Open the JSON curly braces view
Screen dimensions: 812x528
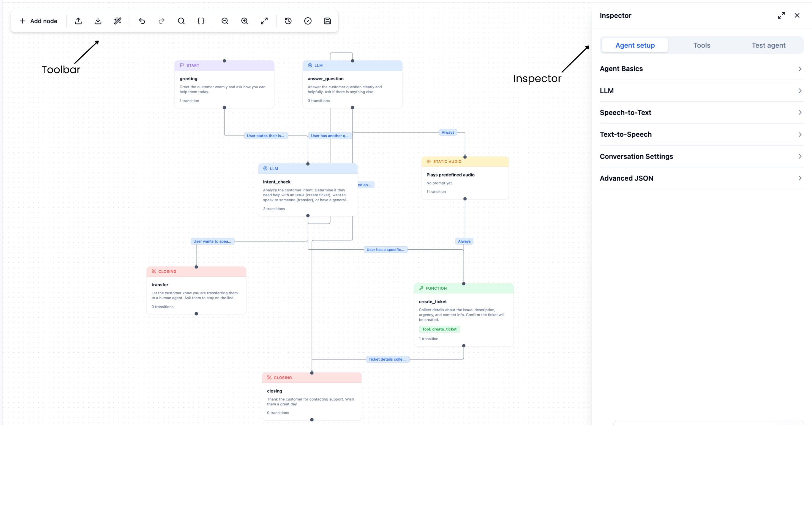pyautogui.click(x=201, y=21)
